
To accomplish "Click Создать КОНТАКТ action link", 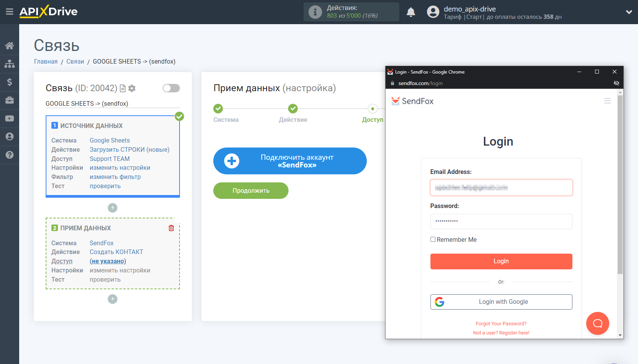I will click(116, 252).
